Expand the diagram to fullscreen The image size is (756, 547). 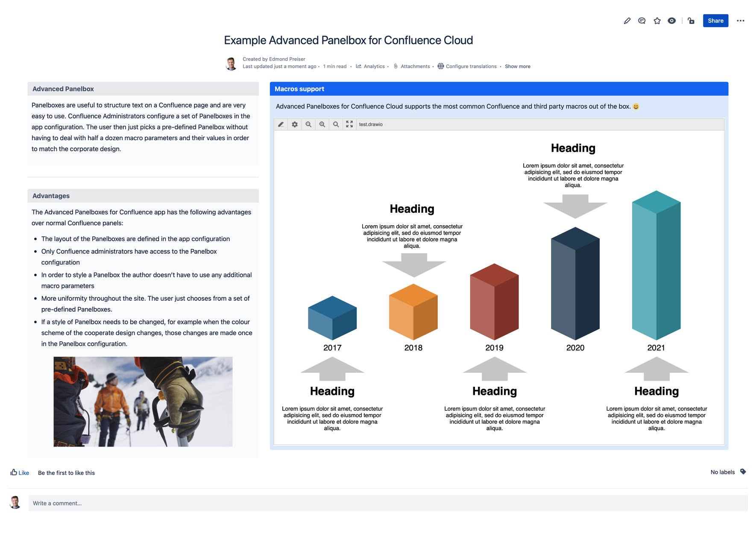tap(349, 124)
